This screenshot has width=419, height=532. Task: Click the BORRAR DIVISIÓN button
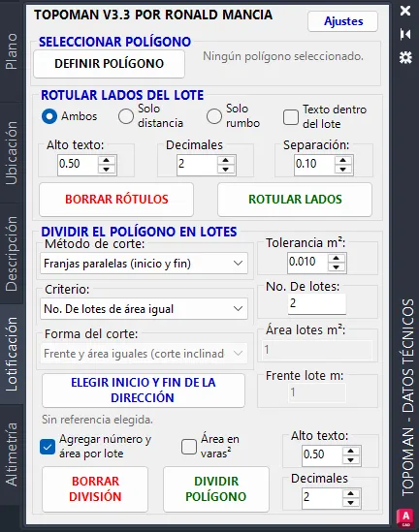pos(95,489)
